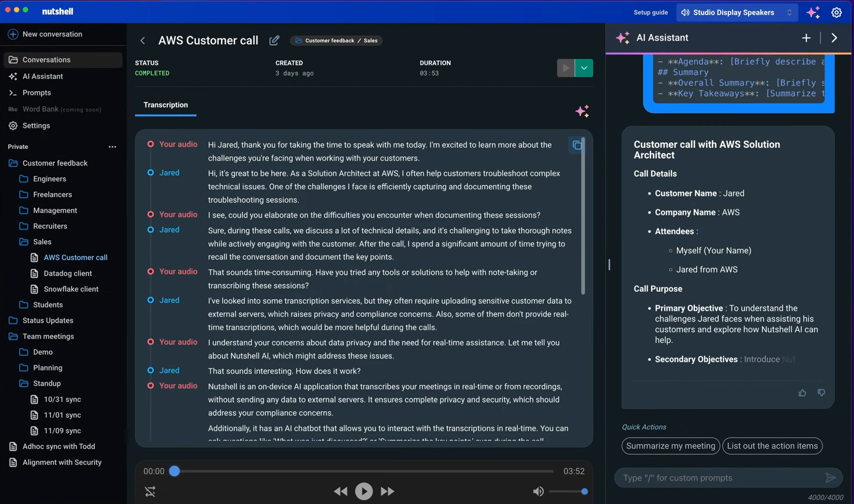Go back using the left arrow
The width and height of the screenshot is (854, 504).
pos(143,41)
